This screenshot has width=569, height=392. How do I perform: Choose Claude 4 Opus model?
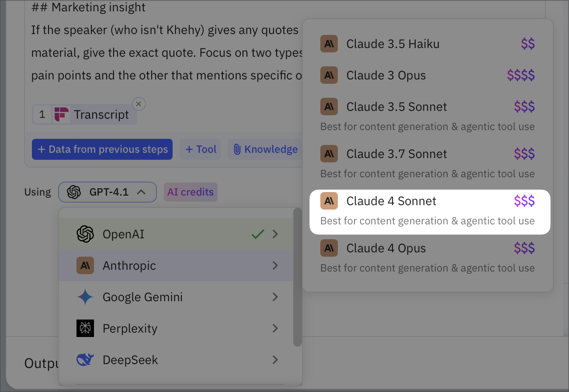coord(428,257)
